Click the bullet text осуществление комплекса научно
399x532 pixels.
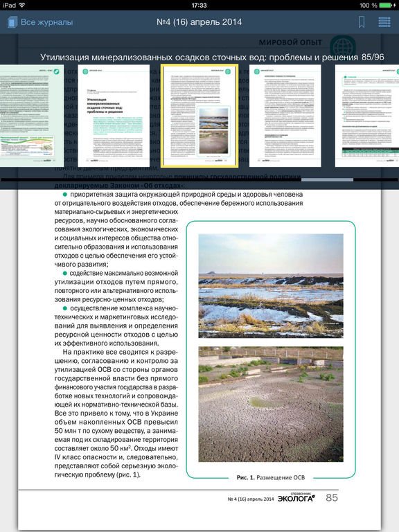pos(116,326)
